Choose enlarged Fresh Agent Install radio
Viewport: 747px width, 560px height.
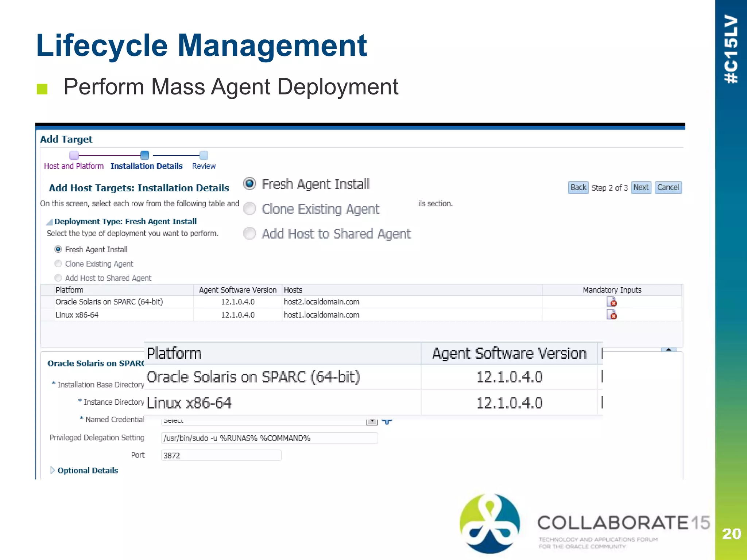tap(249, 183)
